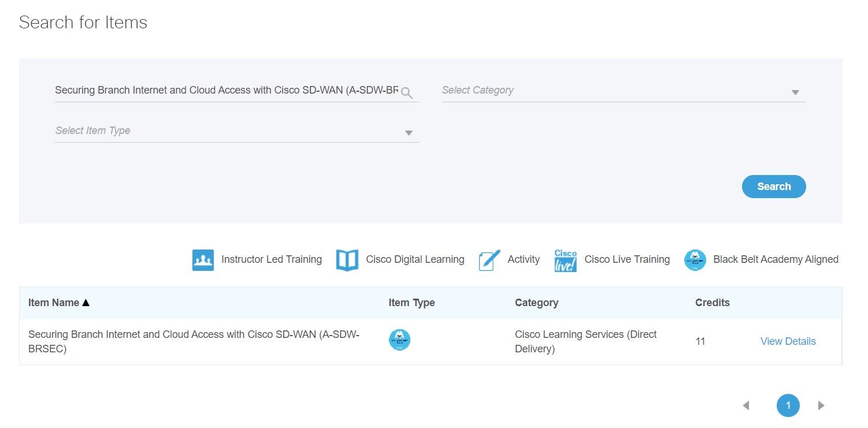Click the Cisco Learning Services category cell
The image size is (868, 428).
tap(585, 341)
